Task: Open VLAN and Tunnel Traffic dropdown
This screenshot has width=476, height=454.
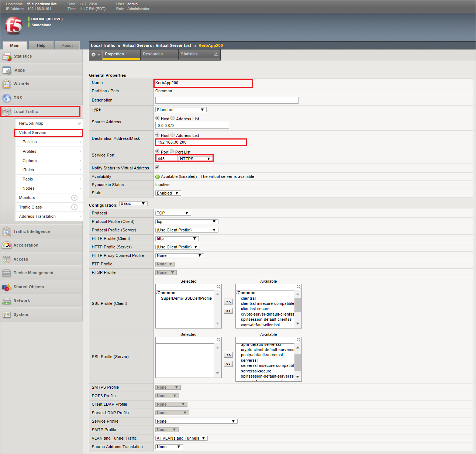Action: [182, 438]
